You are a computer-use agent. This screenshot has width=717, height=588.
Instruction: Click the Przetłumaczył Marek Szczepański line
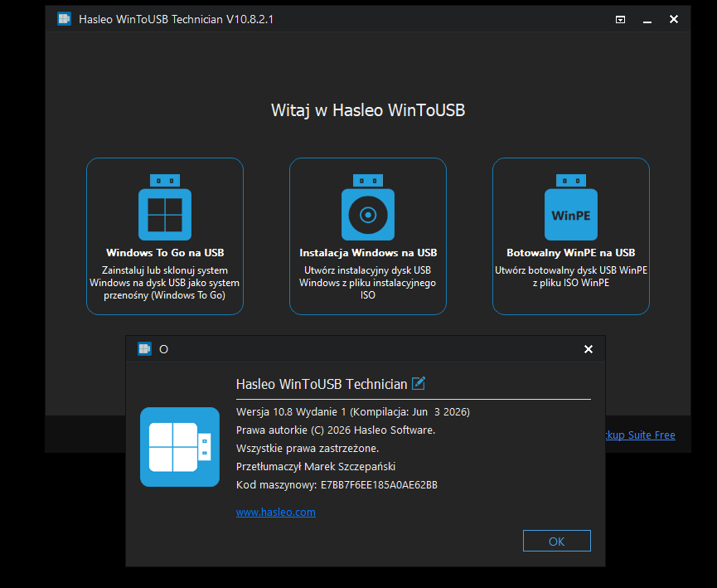click(x=316, y=467)
